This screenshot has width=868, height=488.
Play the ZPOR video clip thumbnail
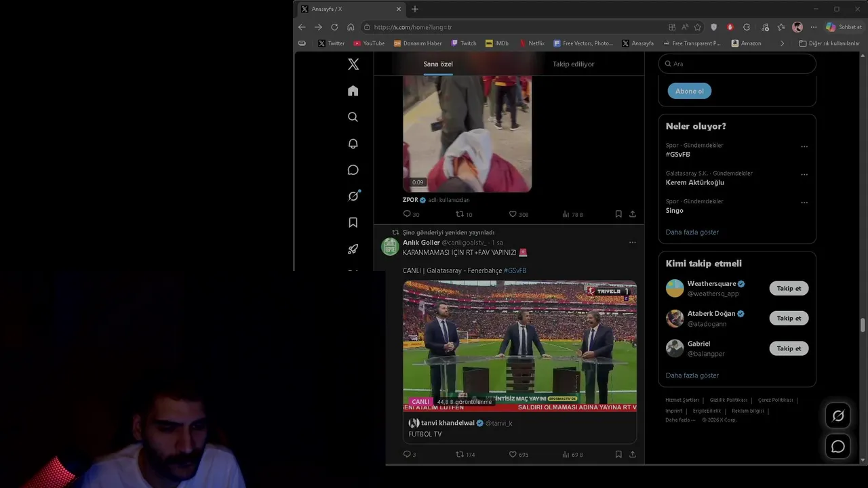point(467,134)
